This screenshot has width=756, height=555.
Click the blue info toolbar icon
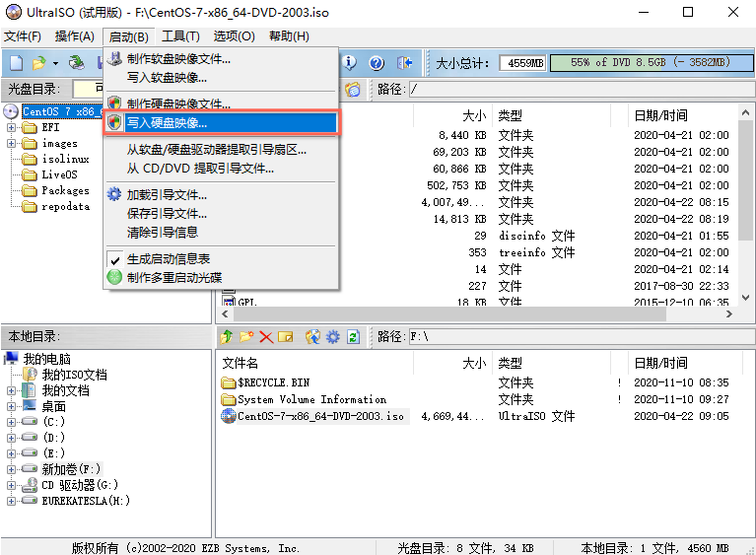350,63
